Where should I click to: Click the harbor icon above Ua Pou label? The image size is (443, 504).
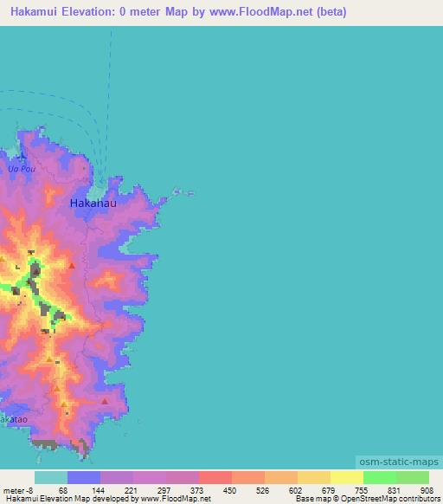click(22, 157)
